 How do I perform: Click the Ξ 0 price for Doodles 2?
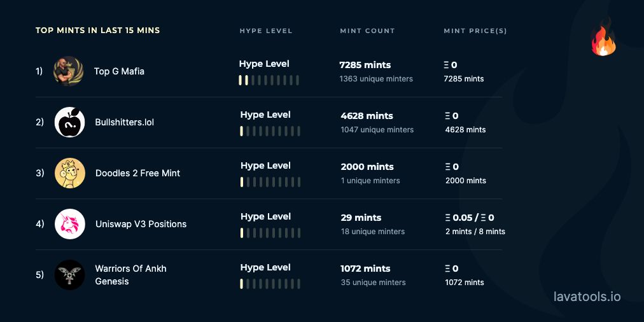452,167
